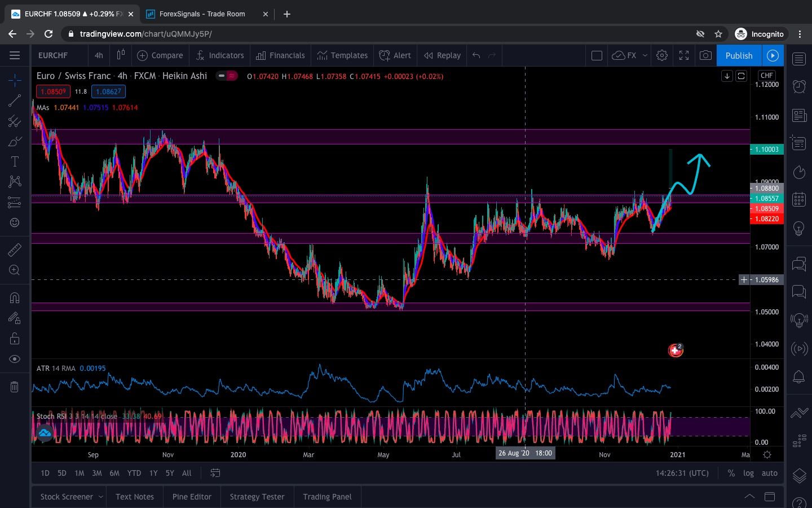
Task: Remove drawings with trash icon
Action: (x=15, y=387)
